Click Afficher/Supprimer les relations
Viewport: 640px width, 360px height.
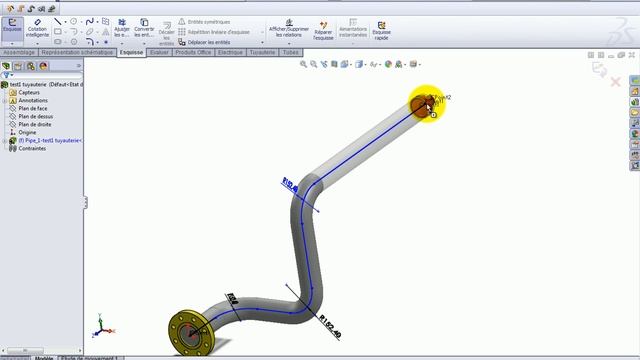[x=289, y=29]
